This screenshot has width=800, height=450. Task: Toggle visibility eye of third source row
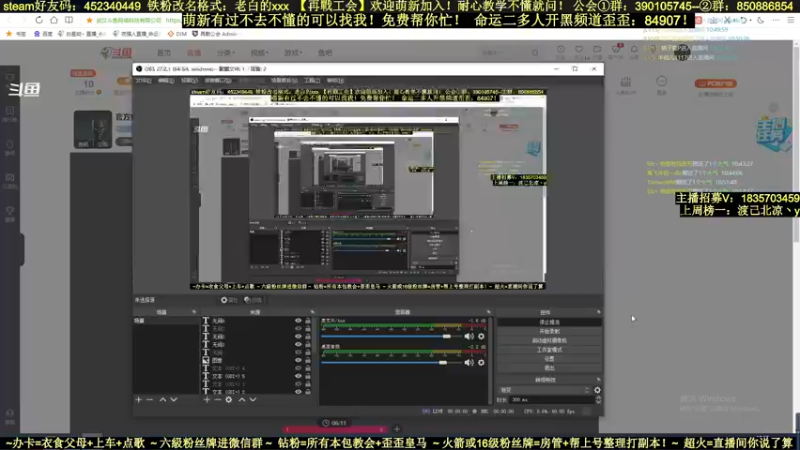(298, 337)
